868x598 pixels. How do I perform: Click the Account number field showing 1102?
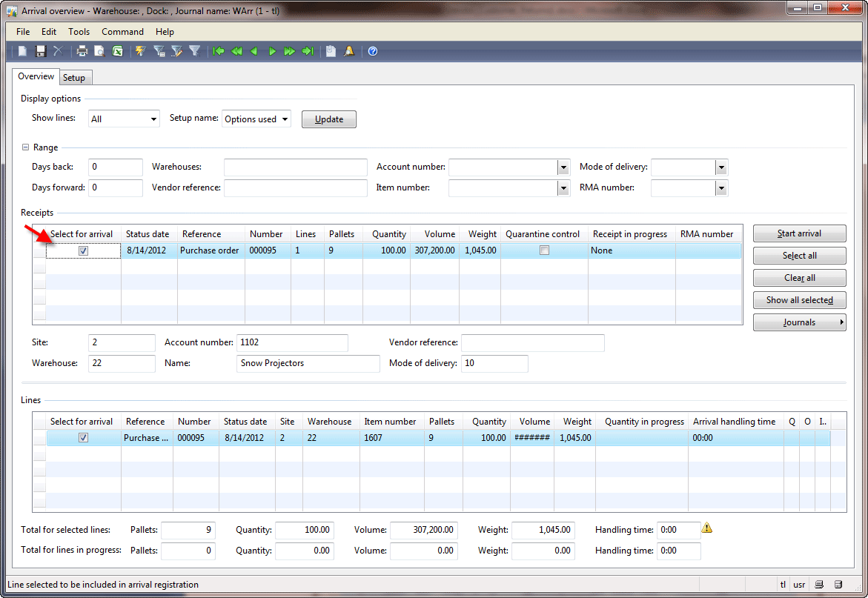point(292,342)
